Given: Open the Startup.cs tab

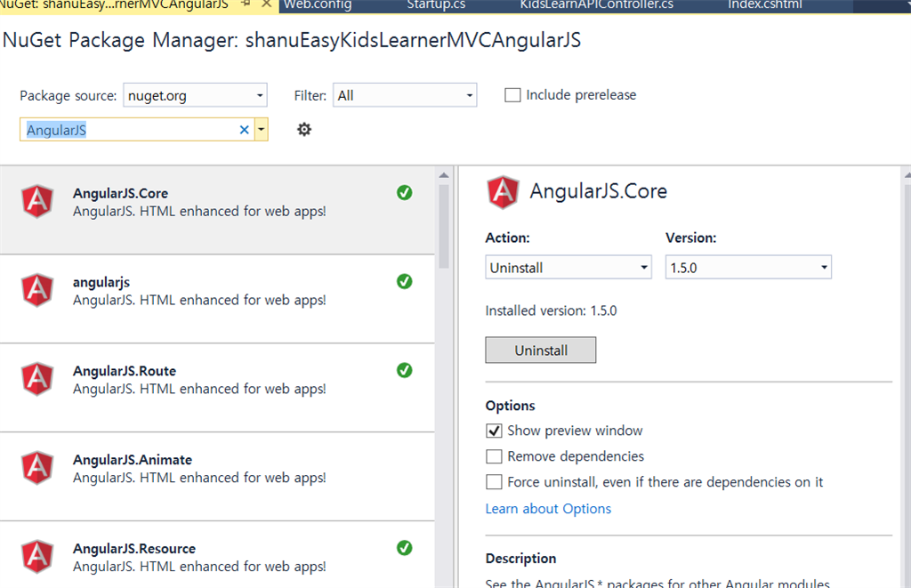Looking at the screenshot, I should (x=435, y=4).
